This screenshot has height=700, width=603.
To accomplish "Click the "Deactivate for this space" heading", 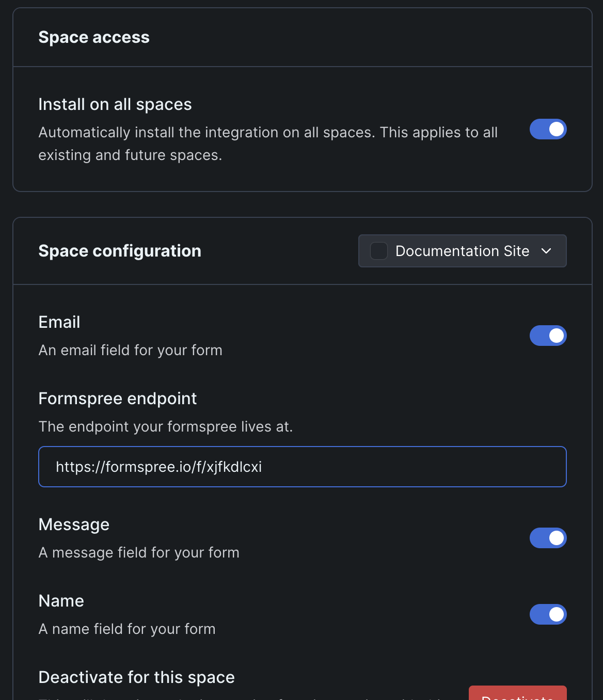I will [136, 677].
